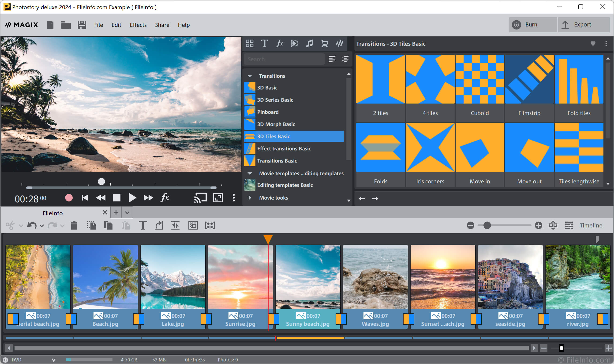
Task: Open the audio (music note) media tab
Action: (309, 44)
